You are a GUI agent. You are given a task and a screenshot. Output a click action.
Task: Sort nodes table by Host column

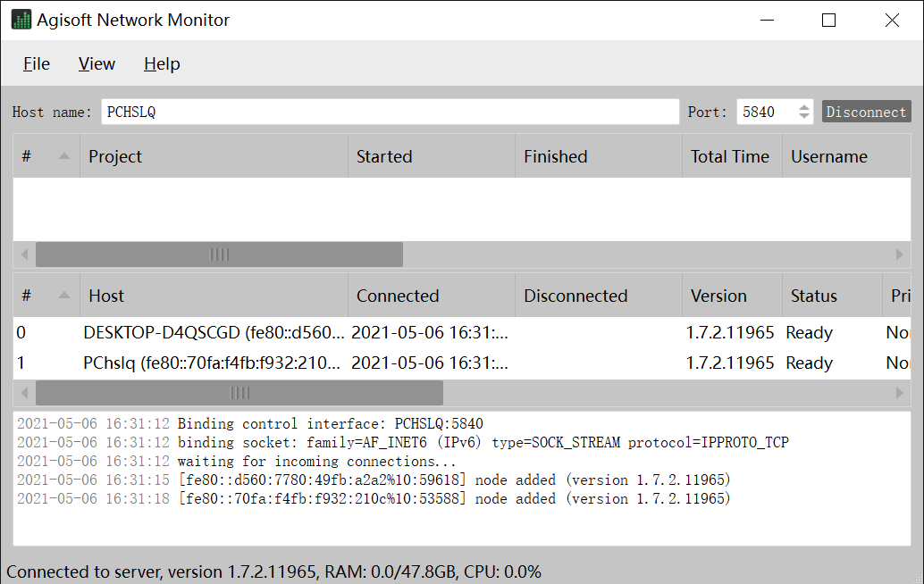pyautogui.click(x=214, y=296)
